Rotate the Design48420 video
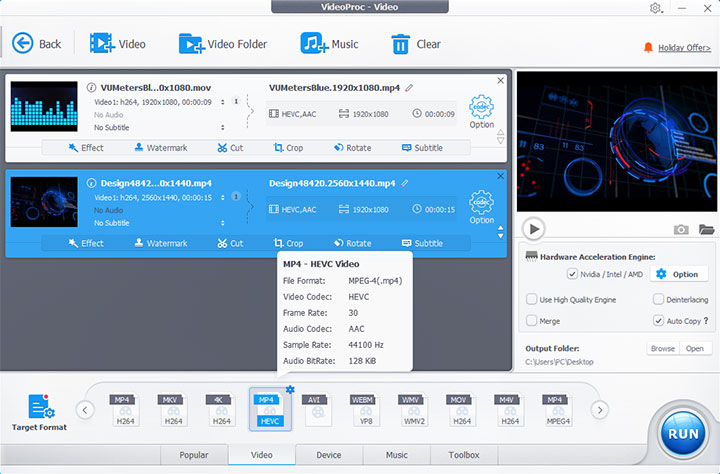Image resolution: width=720 pixels, height=474 pixels. point(353,243)
